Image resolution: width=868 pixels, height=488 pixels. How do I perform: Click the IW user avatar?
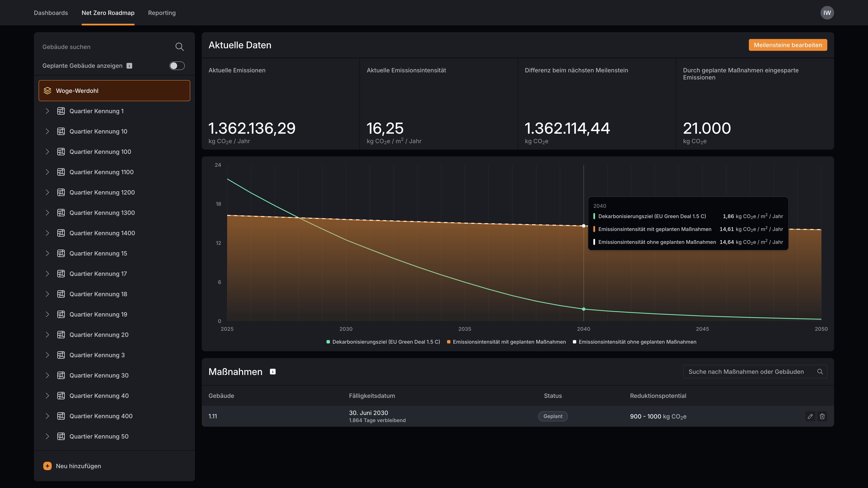(x=827, y=13)
